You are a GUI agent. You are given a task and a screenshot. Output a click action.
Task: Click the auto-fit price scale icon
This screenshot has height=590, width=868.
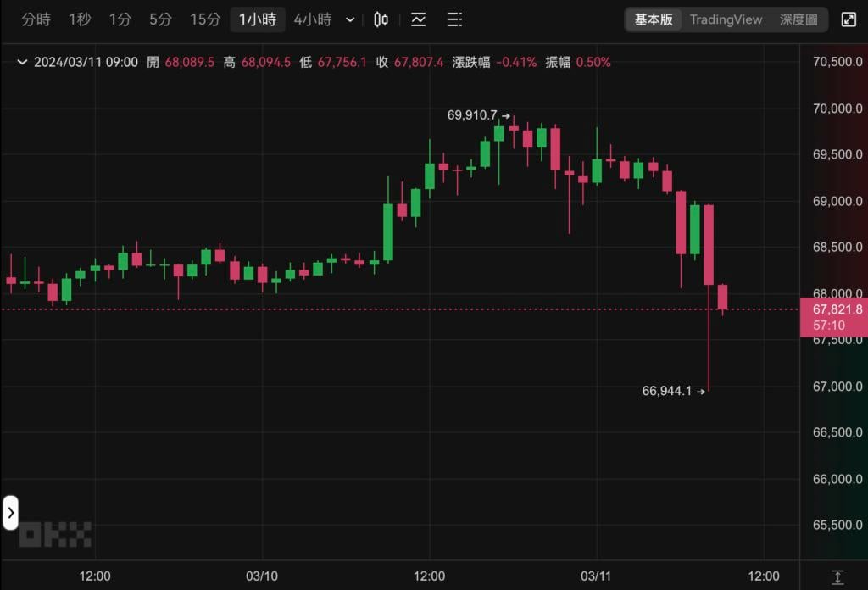click(837, 576)
